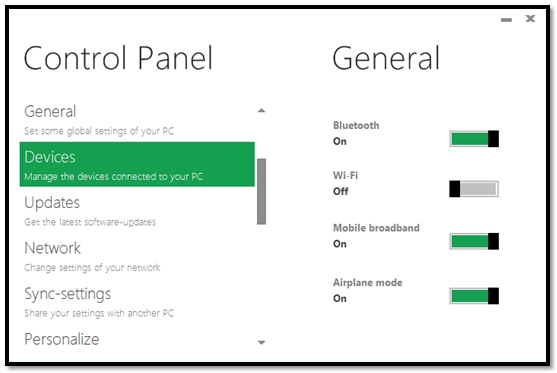
Task: Minimize the Control Panel window
Action: click(506, 20)
